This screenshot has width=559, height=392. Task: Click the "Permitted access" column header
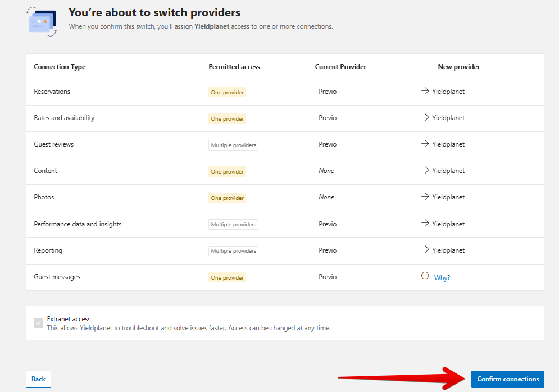(x=234, y=67)
